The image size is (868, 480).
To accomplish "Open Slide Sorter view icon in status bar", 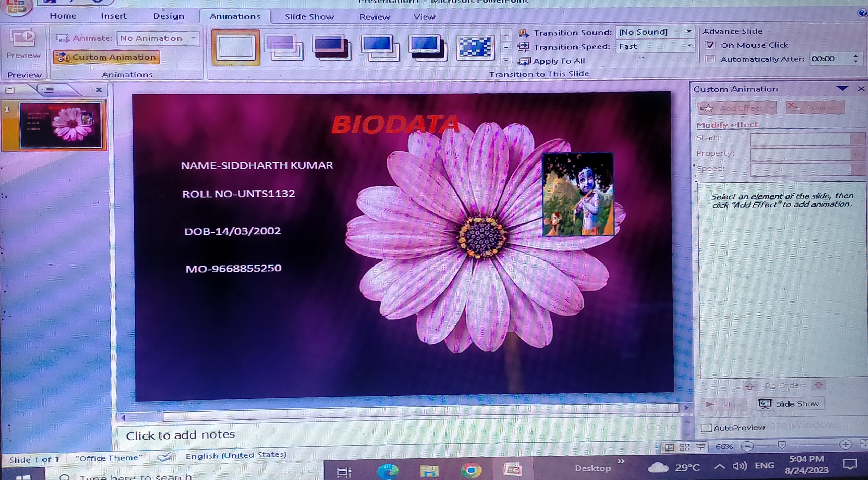I will pyautogui.click(x=684, y=447).
